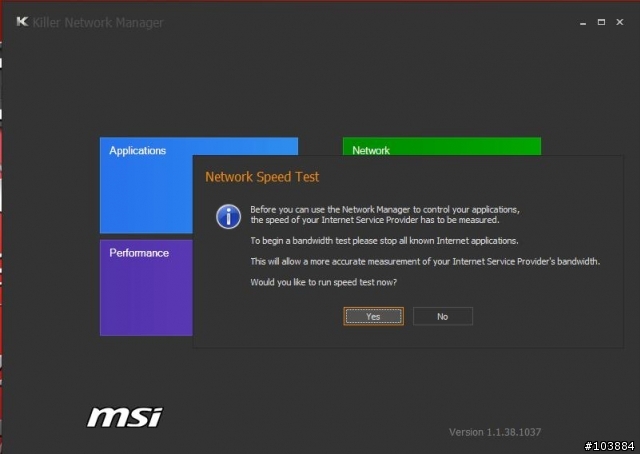Click the Network Speed Test heading
The width and height of the screenshot is (640, 454).
(262, 177)
